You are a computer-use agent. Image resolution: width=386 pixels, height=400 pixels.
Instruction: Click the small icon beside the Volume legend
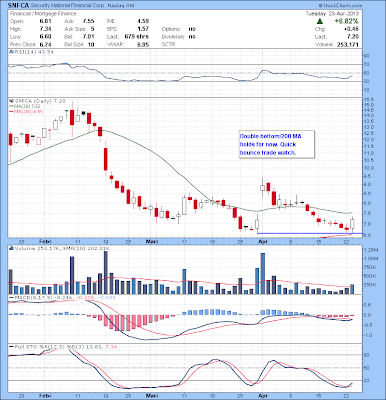(x=11, y=248)
